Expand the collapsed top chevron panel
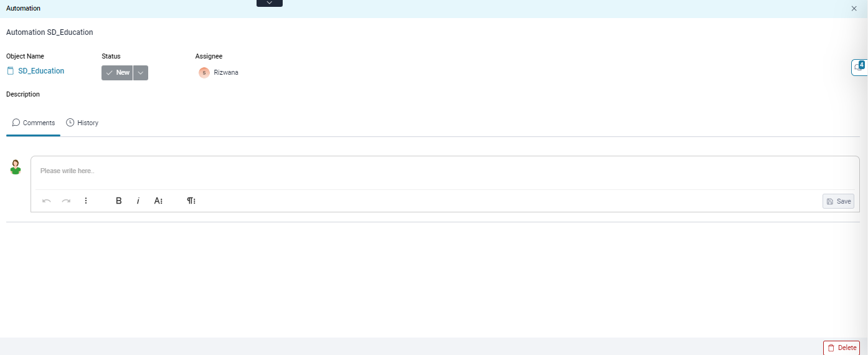This screenshot has height=355, width=868. 270,3
